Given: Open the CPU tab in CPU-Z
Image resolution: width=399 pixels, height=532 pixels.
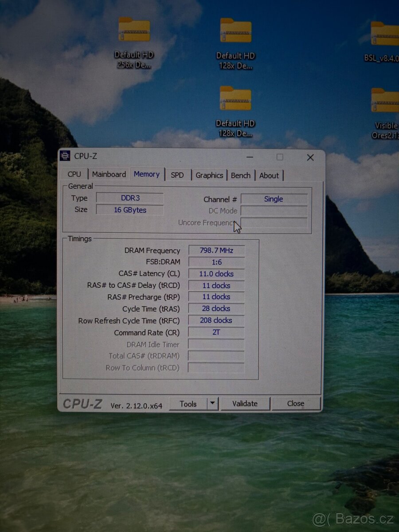Looking at the screenshot, I should pyautogui.click(x=74, y=174).
